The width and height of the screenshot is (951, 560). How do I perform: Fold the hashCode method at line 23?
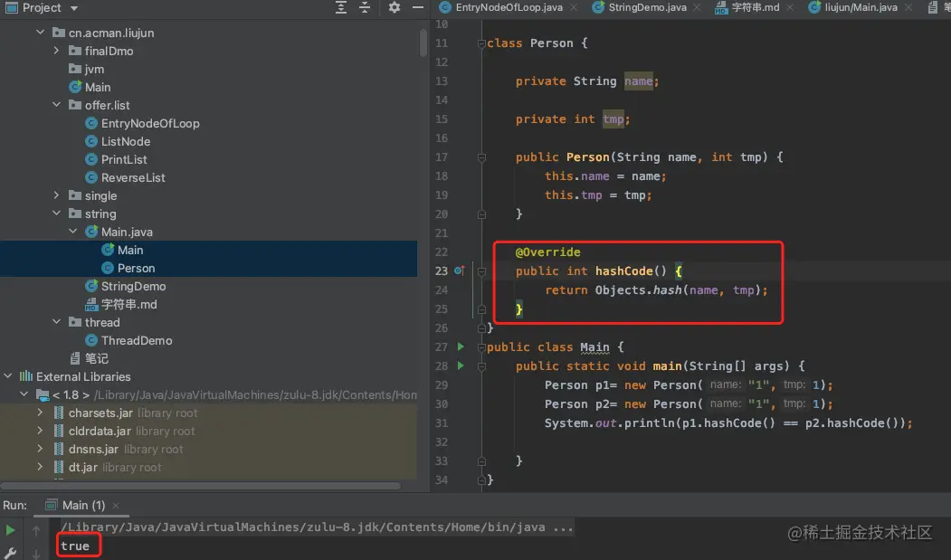[x=481, y=271]
